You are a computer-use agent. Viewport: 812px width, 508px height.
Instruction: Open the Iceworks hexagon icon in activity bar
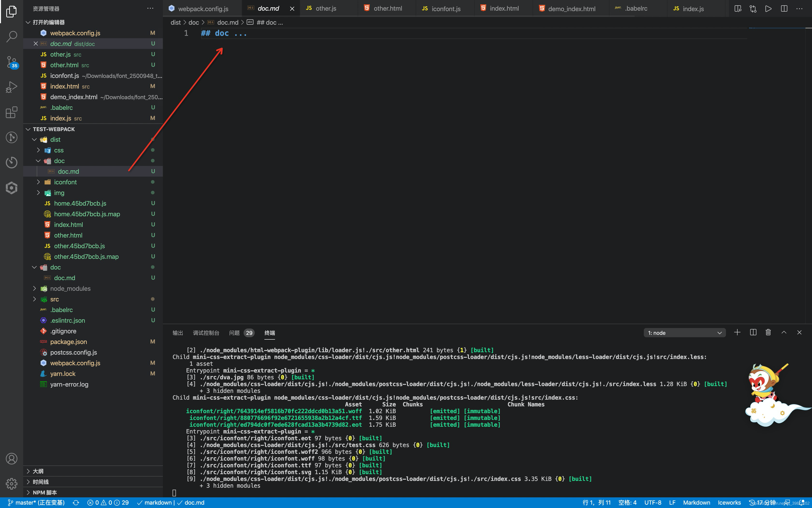(x=11, y=188)
